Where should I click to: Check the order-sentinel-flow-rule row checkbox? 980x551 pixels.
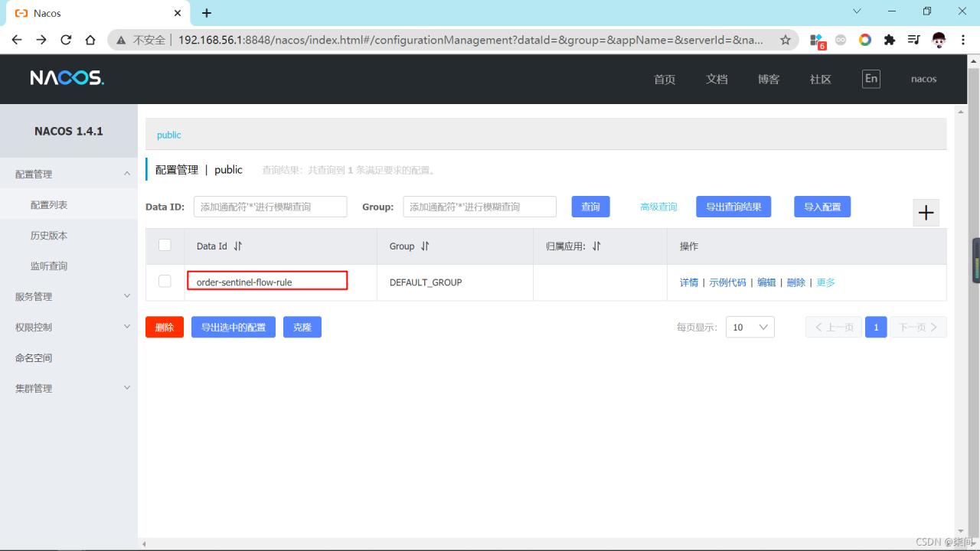(x=165, y=281)
